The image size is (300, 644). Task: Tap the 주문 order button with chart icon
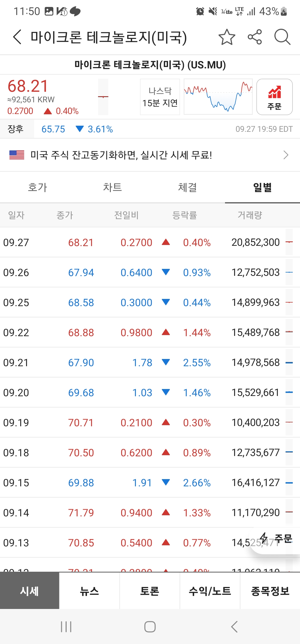(274, 97)
